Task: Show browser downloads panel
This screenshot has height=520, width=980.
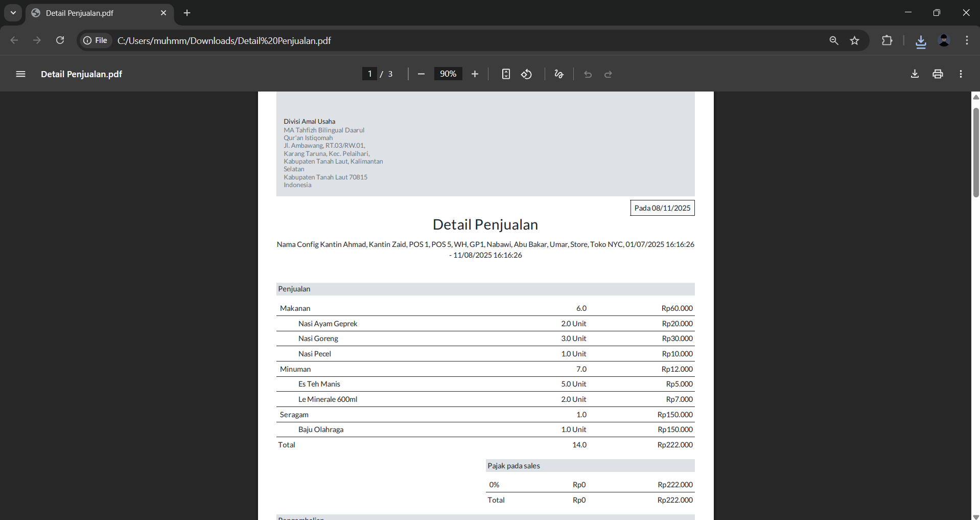Action: click(x=921, y=41)
